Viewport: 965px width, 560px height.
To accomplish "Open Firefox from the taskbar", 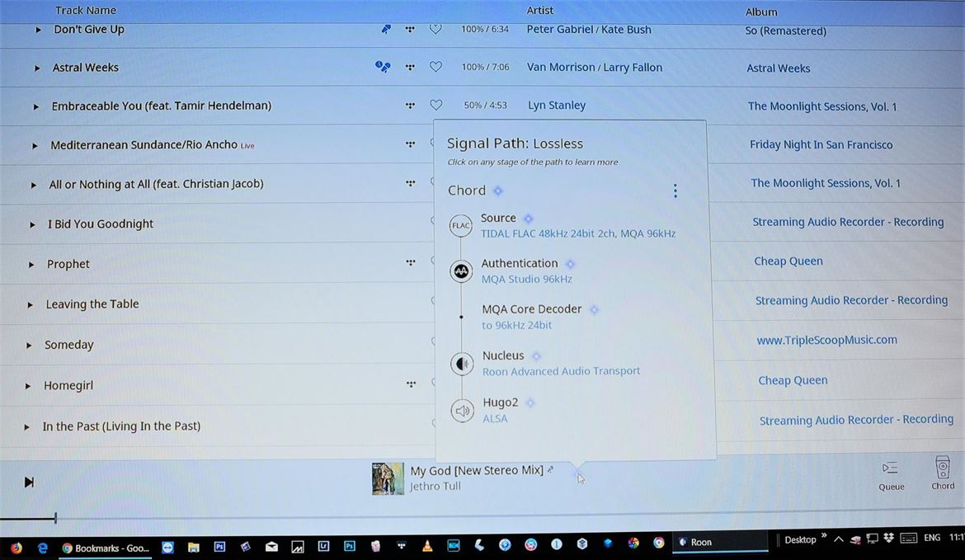I will (16, 548).
